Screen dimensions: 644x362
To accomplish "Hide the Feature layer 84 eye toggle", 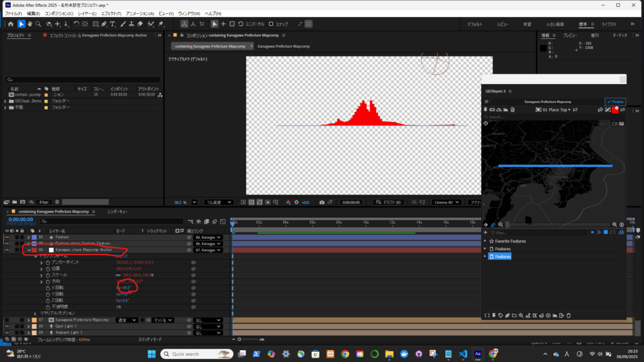I will (x=8, y=236).
